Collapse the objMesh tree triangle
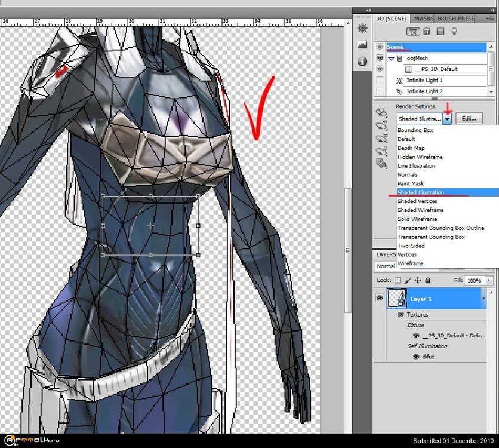The height and width of the screenshot is (448, 499). point(391,59)
